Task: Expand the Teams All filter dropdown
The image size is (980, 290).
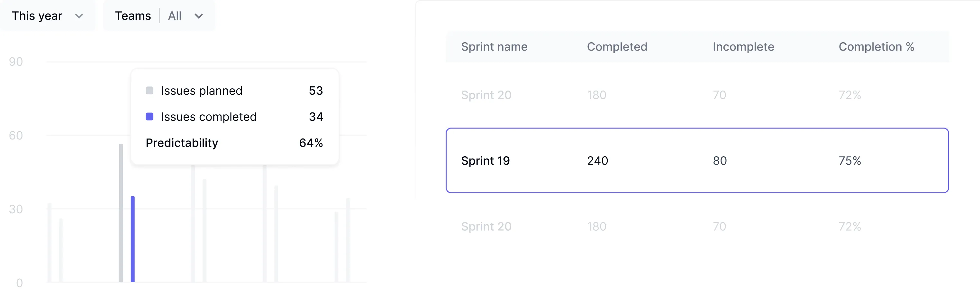Action: (159, 15)
